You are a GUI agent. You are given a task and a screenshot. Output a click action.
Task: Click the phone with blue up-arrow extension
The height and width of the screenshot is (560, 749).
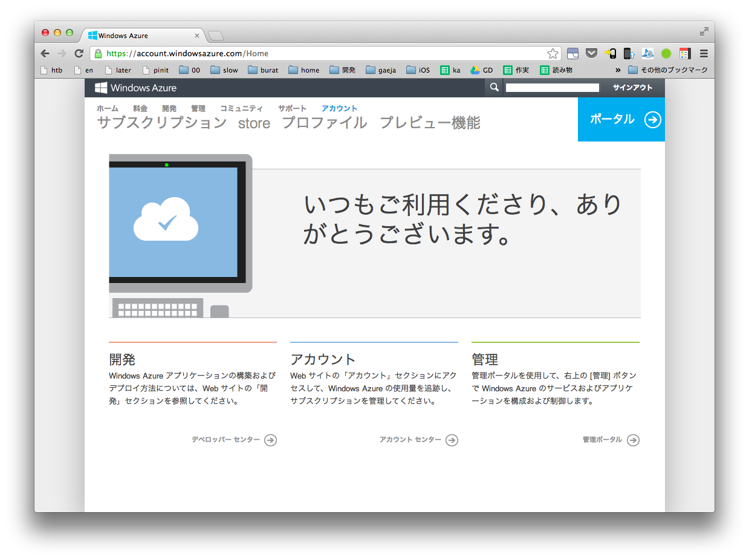[x=629, y=53]
